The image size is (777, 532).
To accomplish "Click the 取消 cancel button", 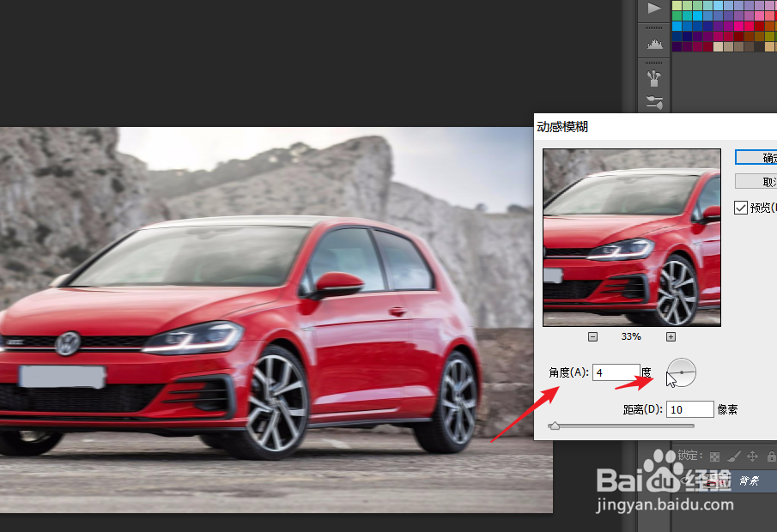I will coord(756,181).
